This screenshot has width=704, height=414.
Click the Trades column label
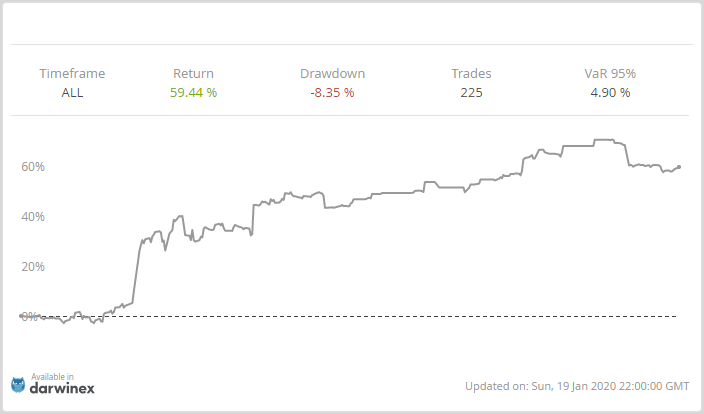[x=470, y=73]
